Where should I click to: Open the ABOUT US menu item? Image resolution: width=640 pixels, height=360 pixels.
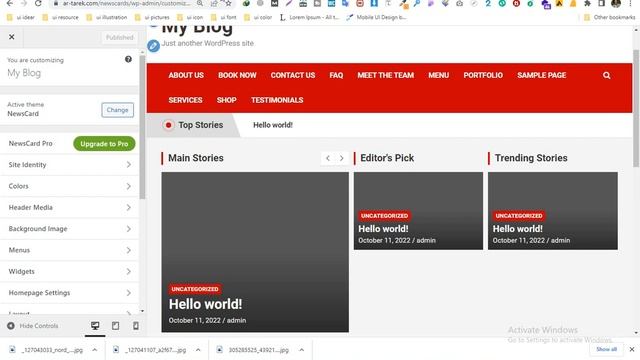[186, 76]
